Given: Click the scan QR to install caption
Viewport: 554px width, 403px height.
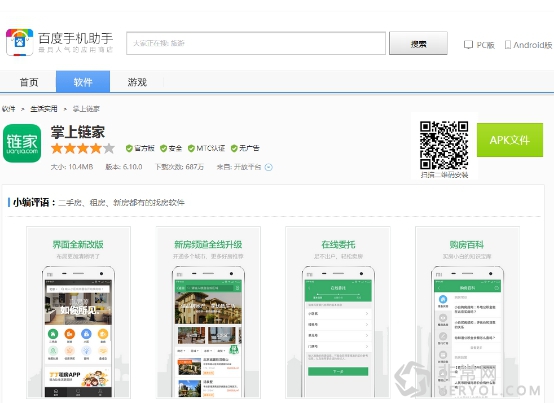Looking at the screenshot, I should 444,175.
